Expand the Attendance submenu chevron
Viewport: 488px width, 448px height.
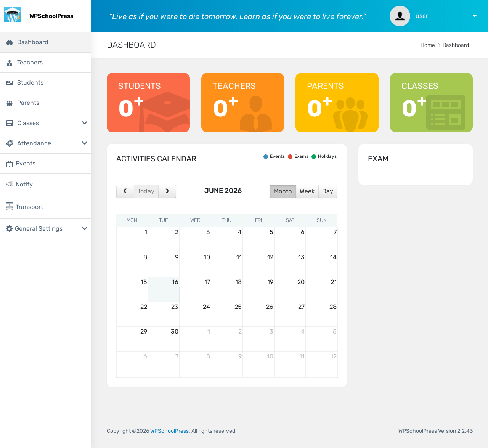tap(85, 143)
